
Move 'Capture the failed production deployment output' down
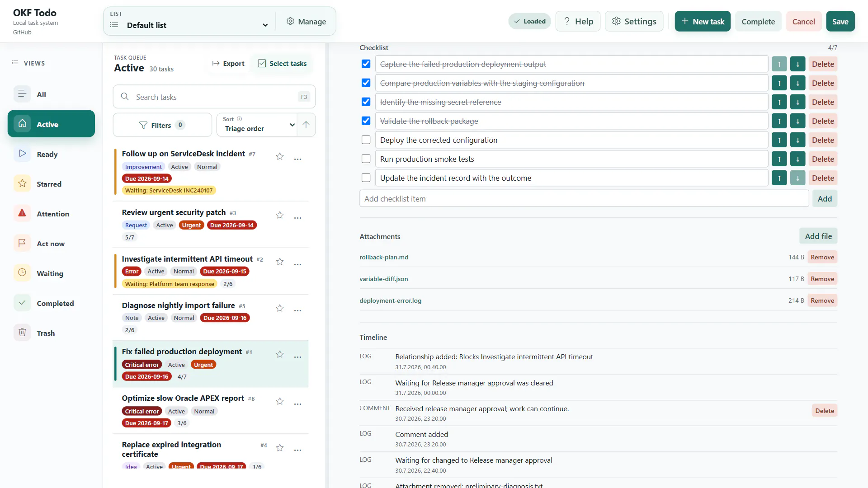point(797,64)
